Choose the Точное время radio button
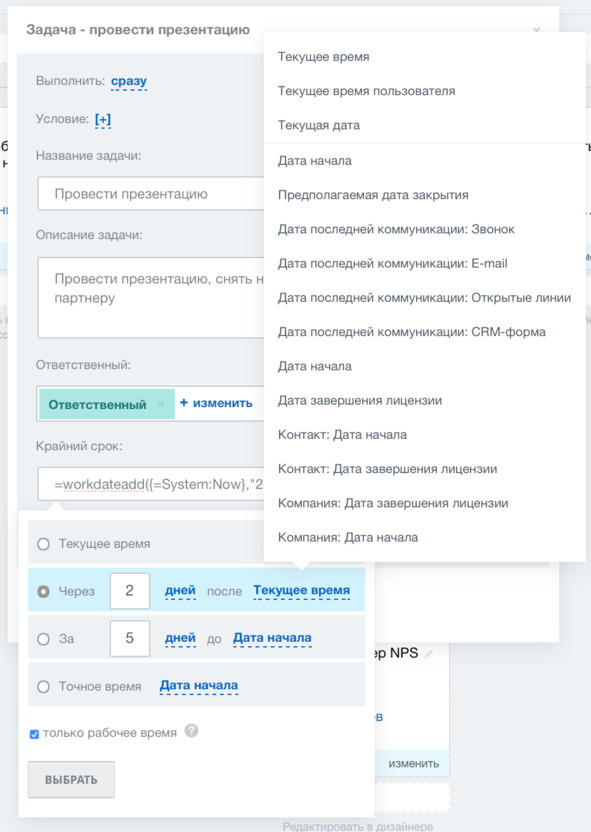 click(44, 687)
